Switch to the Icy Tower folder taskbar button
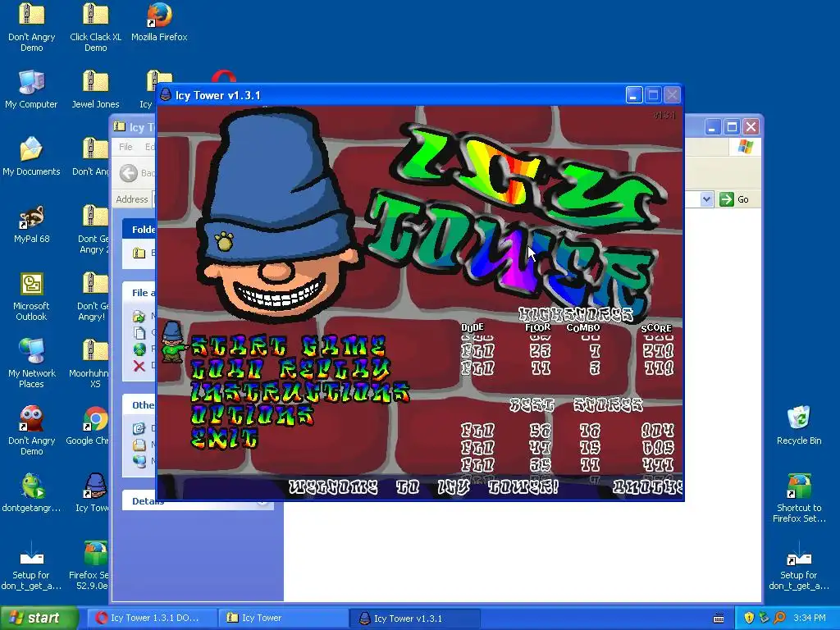The height and width of the screenshot is (630, 840). 284,619
